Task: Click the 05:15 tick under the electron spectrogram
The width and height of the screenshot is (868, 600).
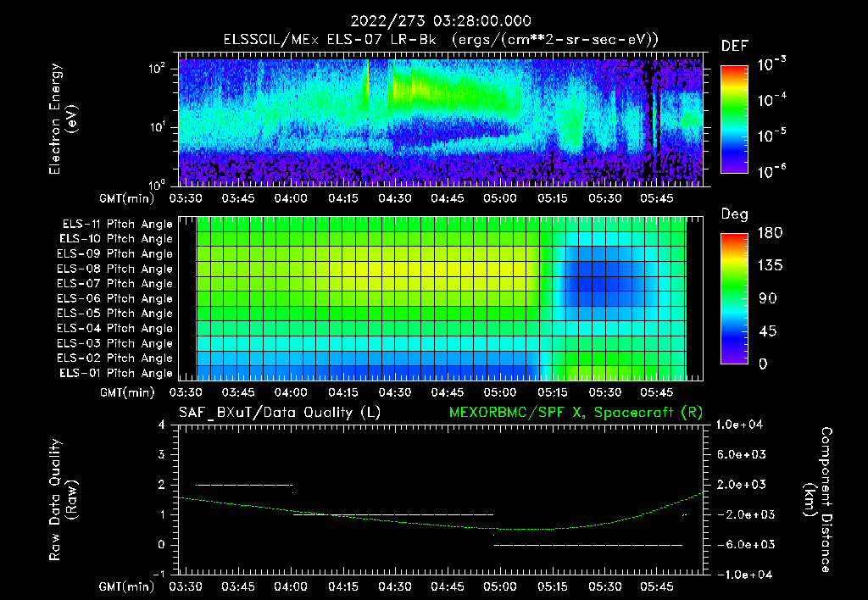Action: click(x=553, y=198)
